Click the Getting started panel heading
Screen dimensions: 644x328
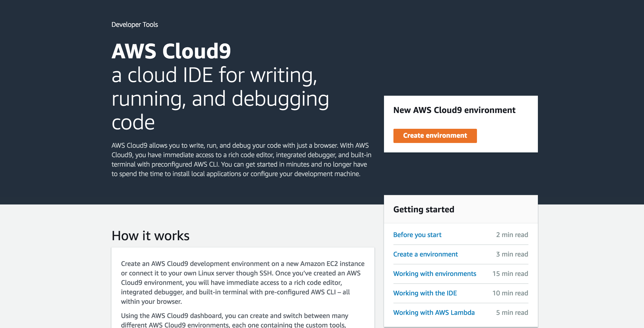[423, 209]
